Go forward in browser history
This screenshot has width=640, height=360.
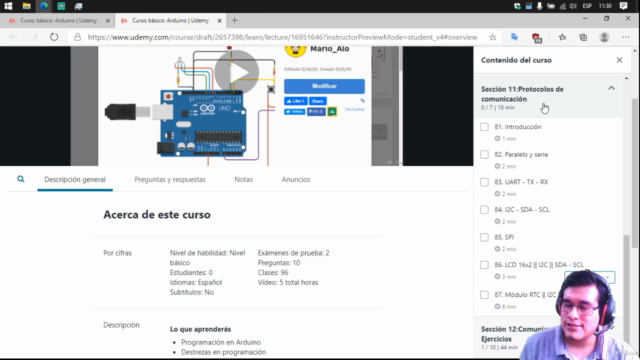click(33, 37)
